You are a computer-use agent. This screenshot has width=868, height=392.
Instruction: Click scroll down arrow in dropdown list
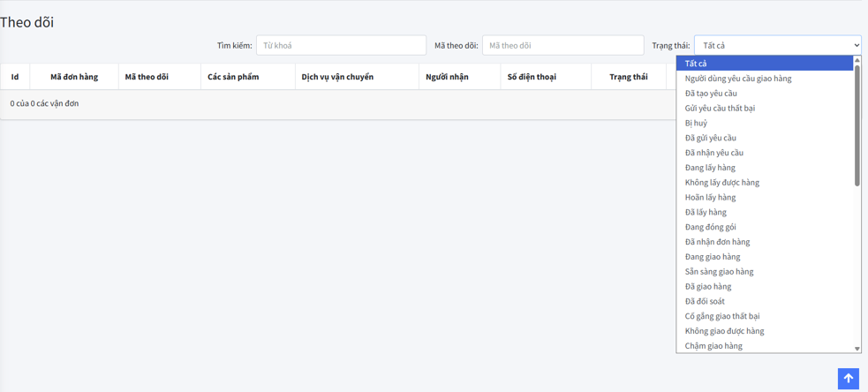857,349
